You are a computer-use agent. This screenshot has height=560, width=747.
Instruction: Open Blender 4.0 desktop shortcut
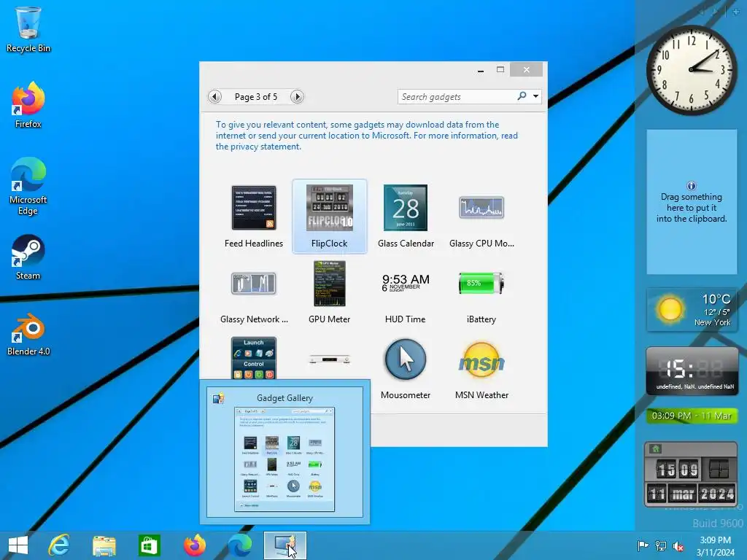pyautogui.click(x=28, y=334)
